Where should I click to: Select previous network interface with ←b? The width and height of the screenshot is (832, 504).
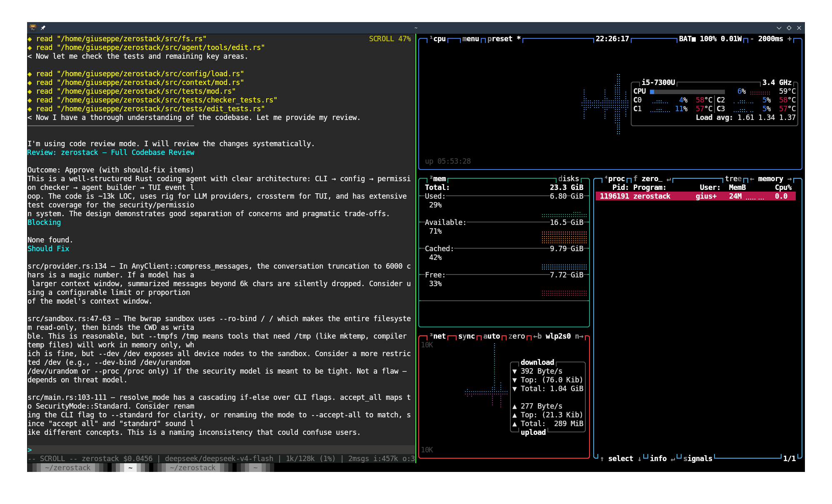click(x=537, y=336)
